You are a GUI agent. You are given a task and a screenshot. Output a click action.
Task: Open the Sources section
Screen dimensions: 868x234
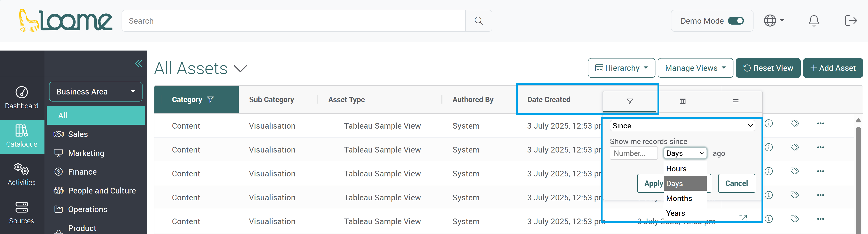tap(22, 213)
